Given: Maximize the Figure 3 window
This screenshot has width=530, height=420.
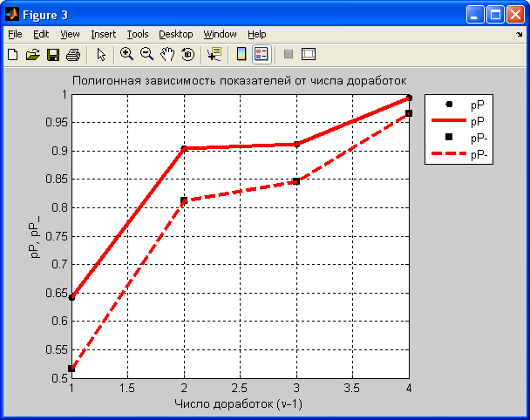Looking at the screenshot, I should tap(495, 15).
